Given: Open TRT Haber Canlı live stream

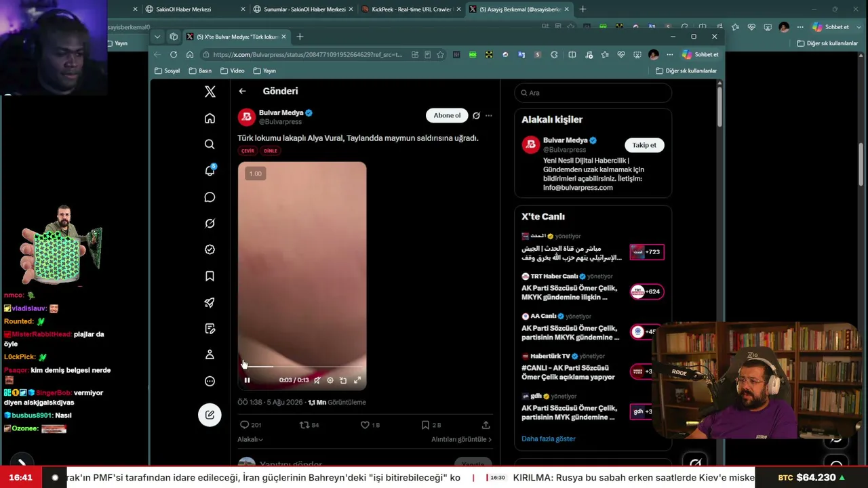Looking at the screenshot, I should tap(593, 287).
